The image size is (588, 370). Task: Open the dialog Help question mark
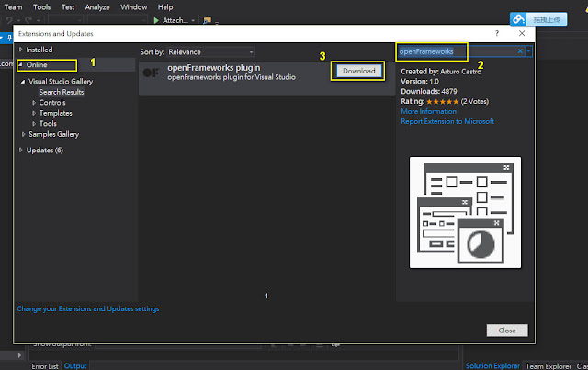click(x=497, y=33)
